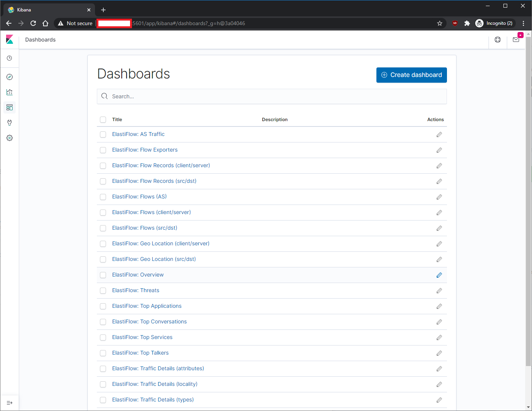Show Recently viewed via the clock icon
Viewport: 532px width, 411px height.
[10, 58]
